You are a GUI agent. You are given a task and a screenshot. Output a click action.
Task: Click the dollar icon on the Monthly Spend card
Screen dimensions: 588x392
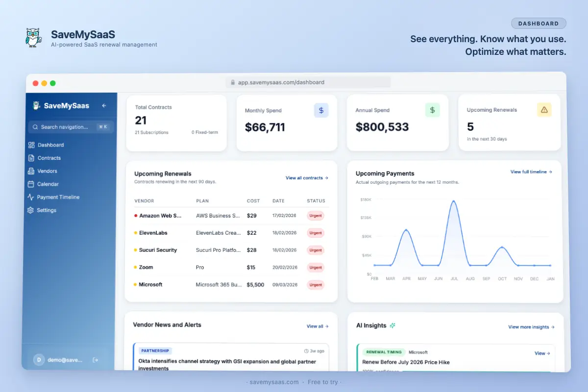321,110
